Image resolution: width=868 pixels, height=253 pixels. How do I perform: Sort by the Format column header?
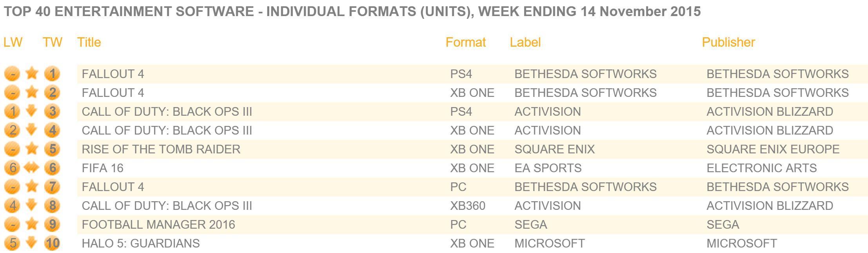coord(465,42)
